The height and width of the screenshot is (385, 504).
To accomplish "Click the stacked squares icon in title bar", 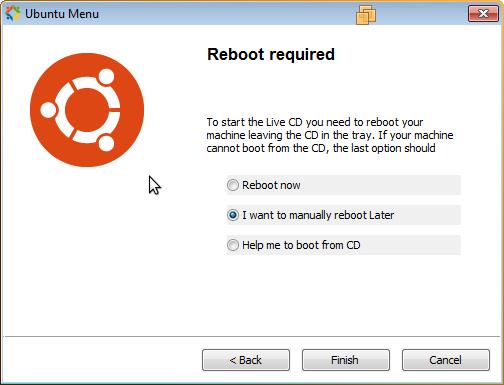I will pyautogui.click(x=366, y=15).
